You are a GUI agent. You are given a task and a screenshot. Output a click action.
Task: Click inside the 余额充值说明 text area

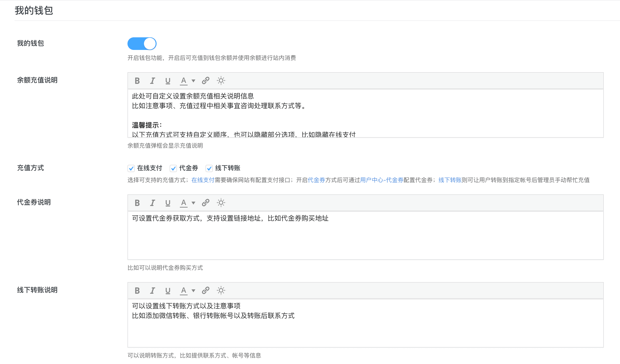tap(366, 113)
